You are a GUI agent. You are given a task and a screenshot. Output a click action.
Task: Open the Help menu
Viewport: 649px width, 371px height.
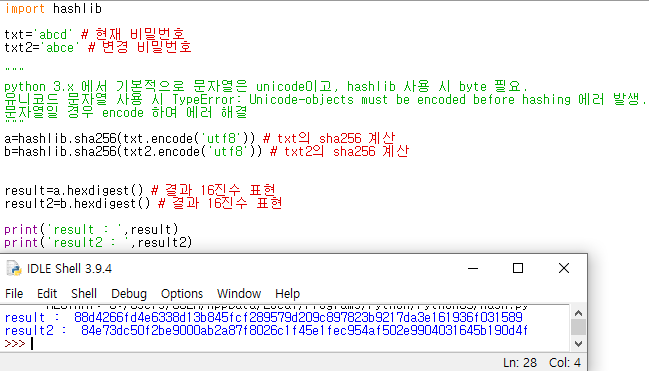pyautogui.click(x=287, y=294)
